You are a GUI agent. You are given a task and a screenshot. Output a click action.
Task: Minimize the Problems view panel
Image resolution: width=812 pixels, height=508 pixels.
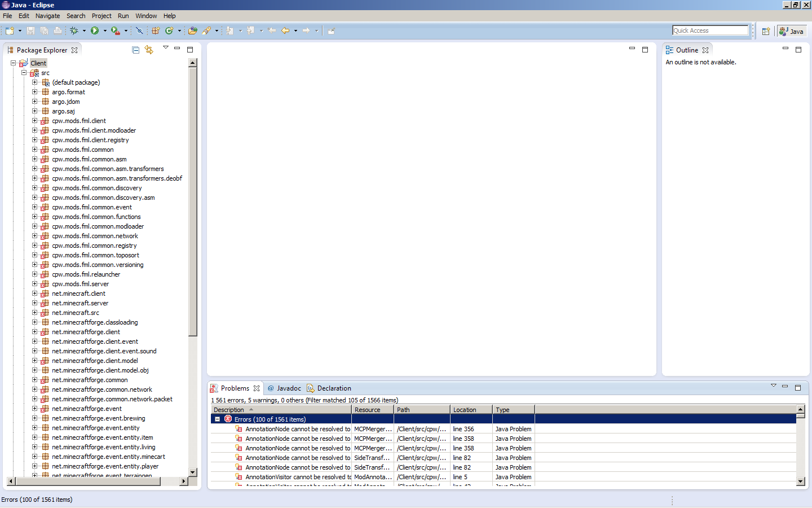(x=785, y=387)
